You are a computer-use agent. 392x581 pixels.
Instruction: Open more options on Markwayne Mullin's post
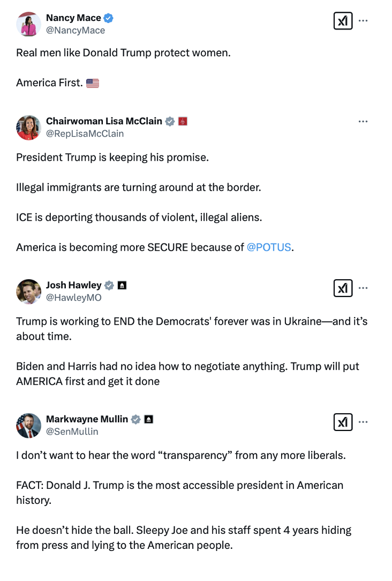click(363, 422)
